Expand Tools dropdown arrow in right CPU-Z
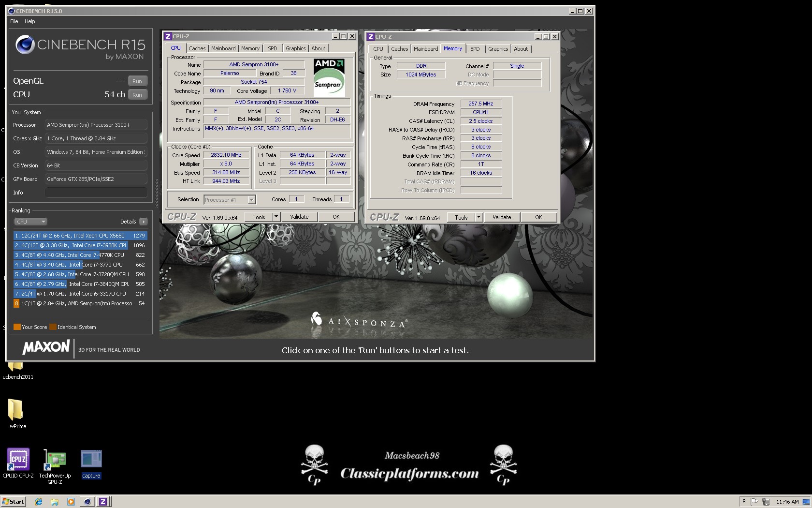This screenshot has height=508, width=812. (x=478, y=218)
